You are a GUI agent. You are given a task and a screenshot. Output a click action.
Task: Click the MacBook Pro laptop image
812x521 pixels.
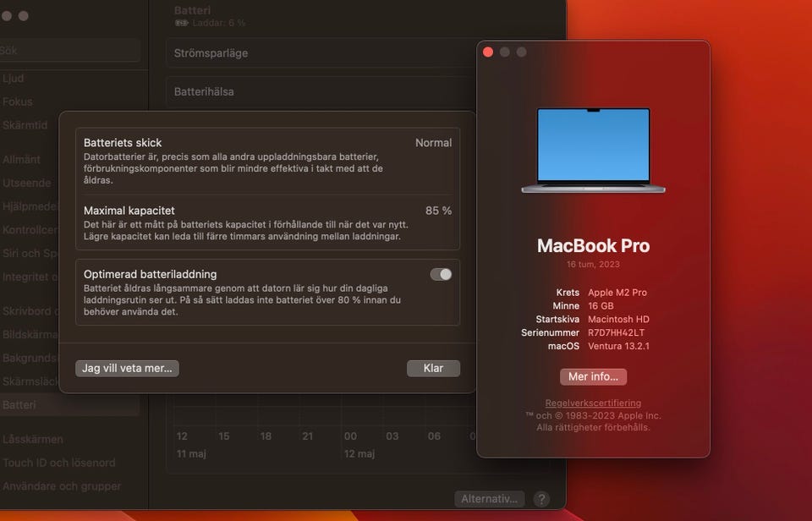tap(593, 151)
